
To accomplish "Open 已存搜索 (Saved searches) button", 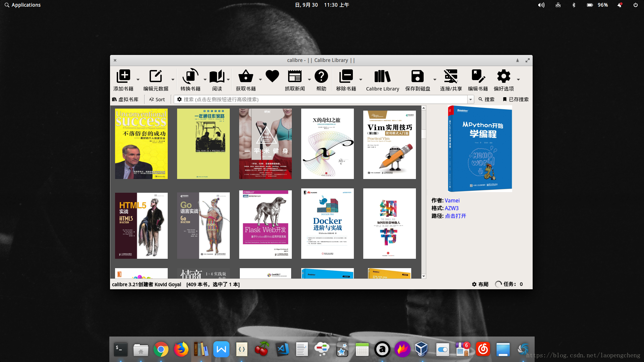I will 516,100.
